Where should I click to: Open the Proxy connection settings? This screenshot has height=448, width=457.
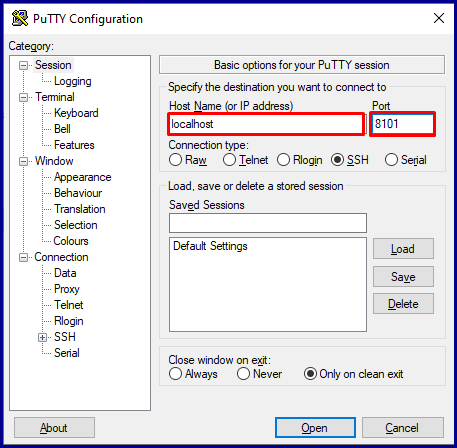67,289
